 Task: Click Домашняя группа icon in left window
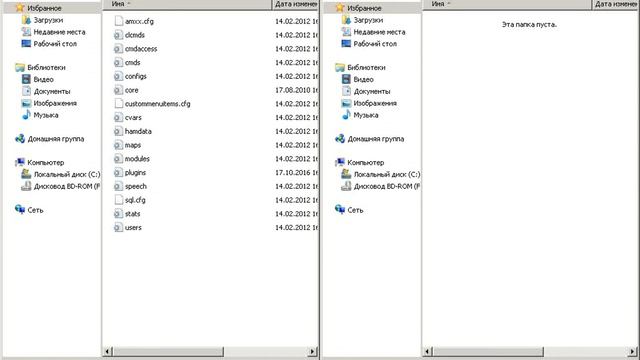(x=20, y=139)
